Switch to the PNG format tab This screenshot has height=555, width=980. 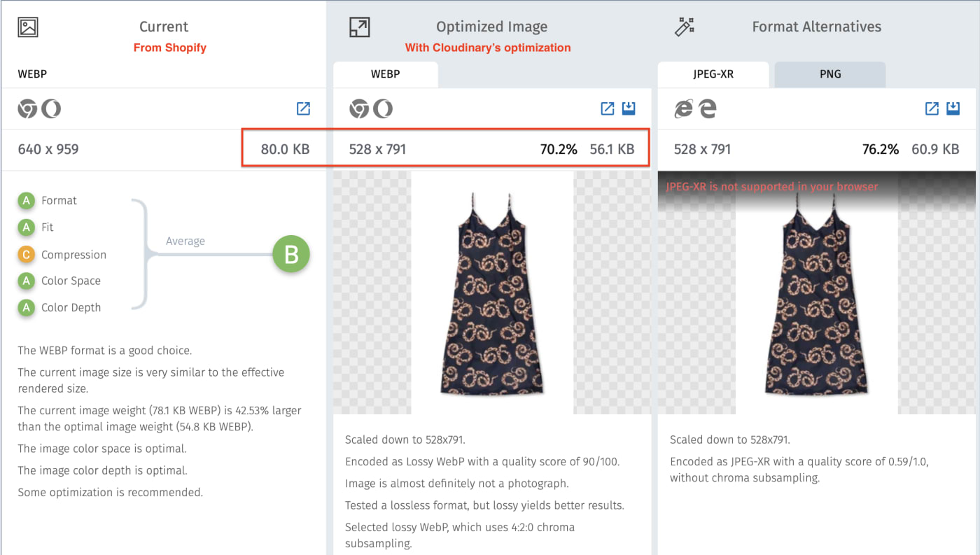coord(830,74)
